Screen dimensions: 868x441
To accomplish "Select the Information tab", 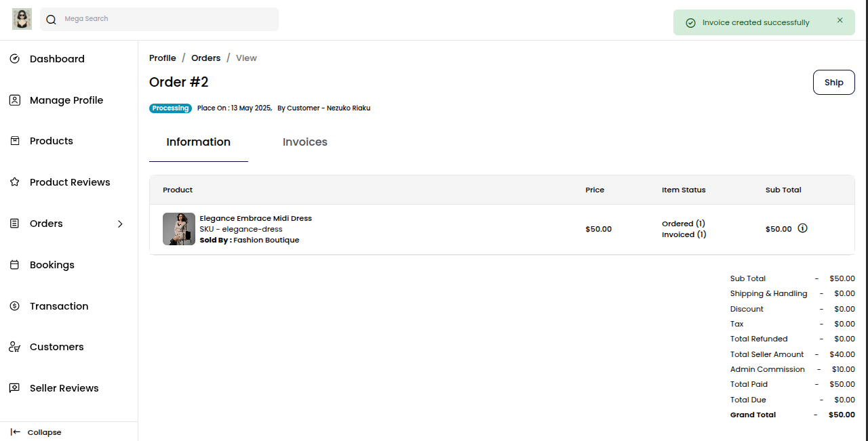I will (198, 142).
